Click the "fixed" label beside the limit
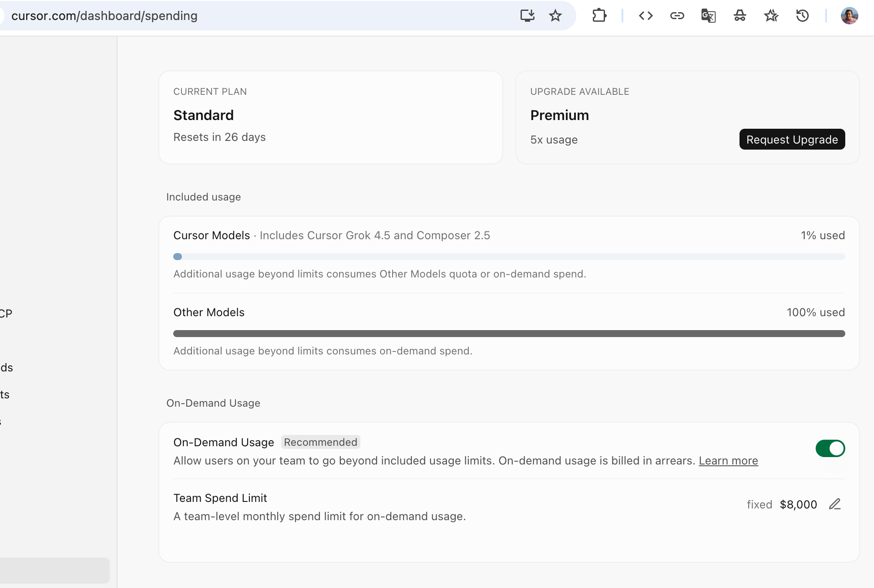The width and height of the screenshot is (874, 588). [760, 504]
